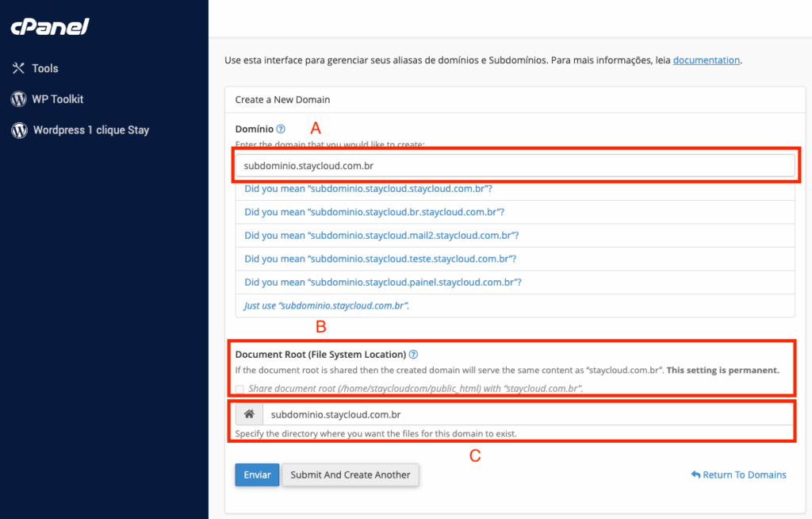This screenshot has height=519, width=812.
Task: Choose suggestion ending in mail2.staycloud.com.br
Action: (381, 236)
